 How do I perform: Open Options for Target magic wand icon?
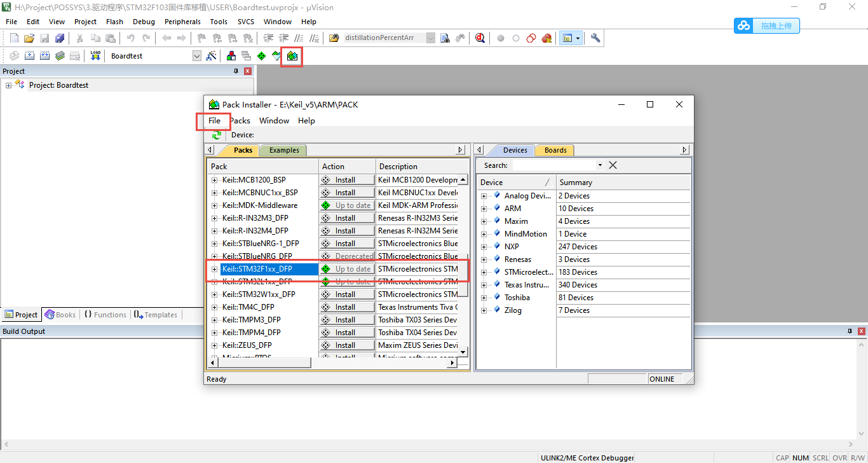[212, 56]
